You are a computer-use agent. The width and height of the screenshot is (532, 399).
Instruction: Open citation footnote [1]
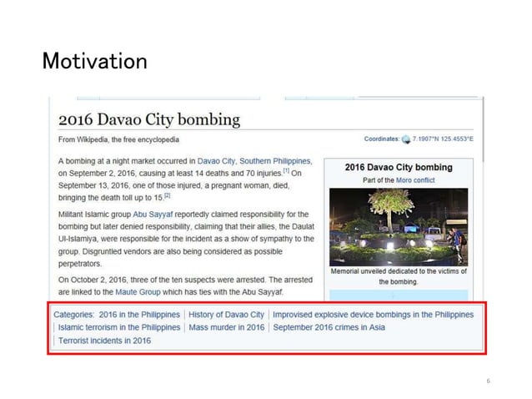(286, 170)
